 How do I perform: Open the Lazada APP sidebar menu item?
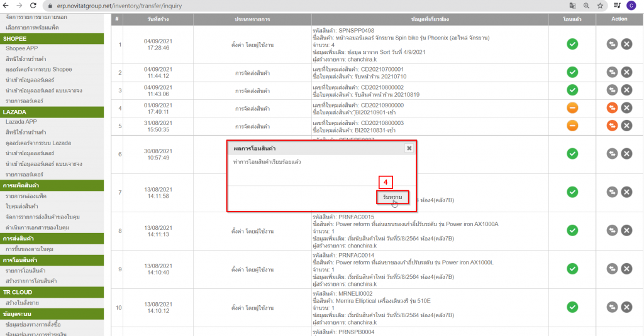tap(21, 121)
